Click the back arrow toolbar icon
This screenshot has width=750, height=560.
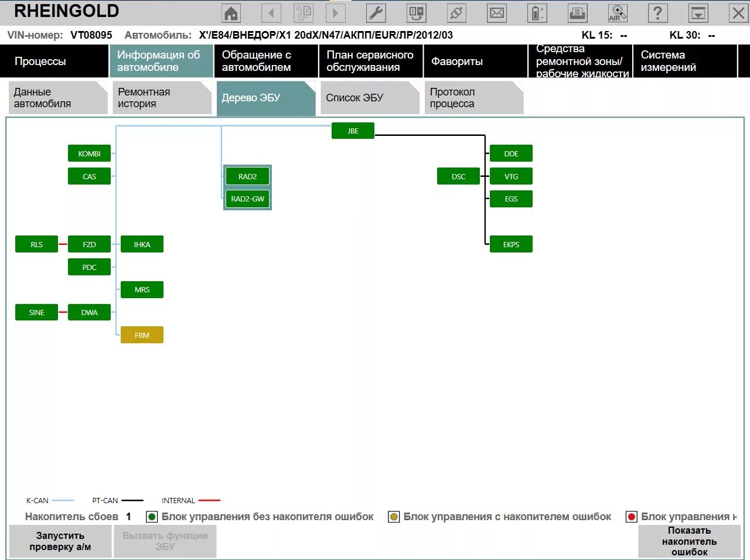(271, 13)
